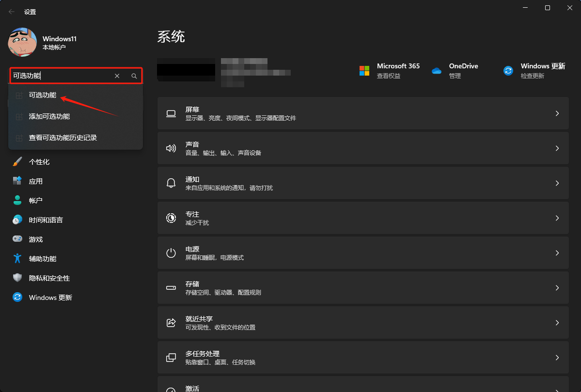Screen dimensions: 581x392
Task: Click the OneDrive cloud icon
Action: 437,71
